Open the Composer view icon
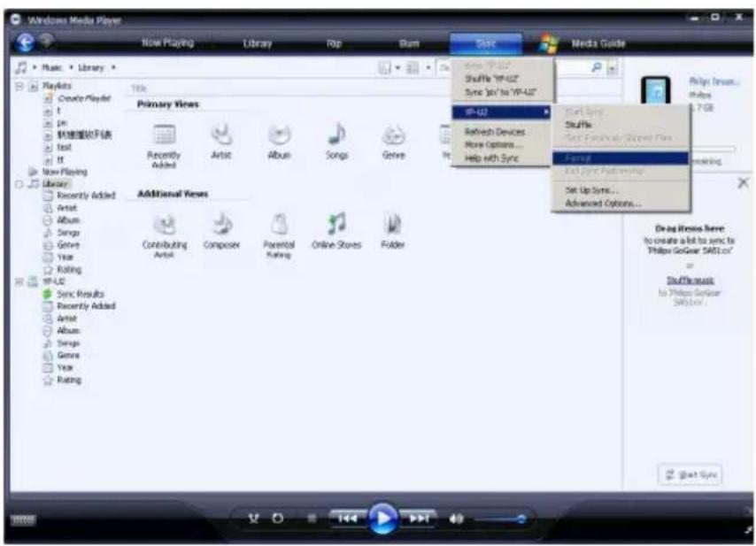The image size is (756, 546). click(222, 224)
